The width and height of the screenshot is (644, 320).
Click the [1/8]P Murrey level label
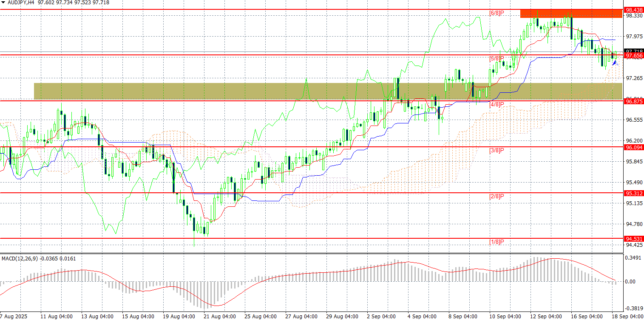[x=496, y=242]
